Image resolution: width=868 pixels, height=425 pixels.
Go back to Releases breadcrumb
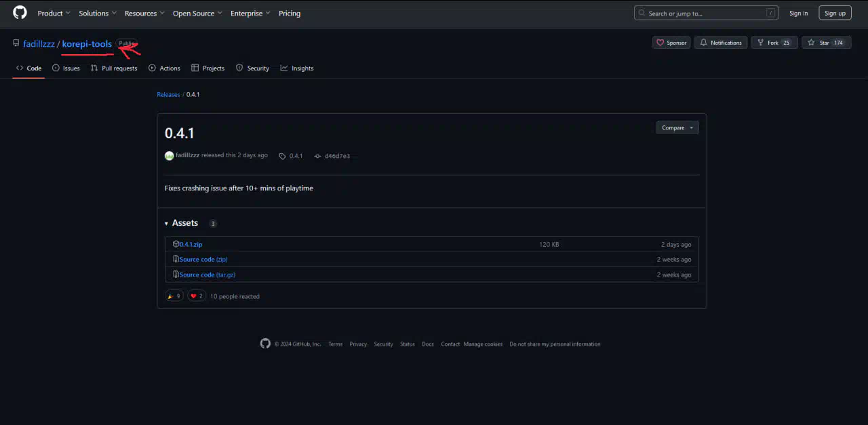click(x=168, y=95)
